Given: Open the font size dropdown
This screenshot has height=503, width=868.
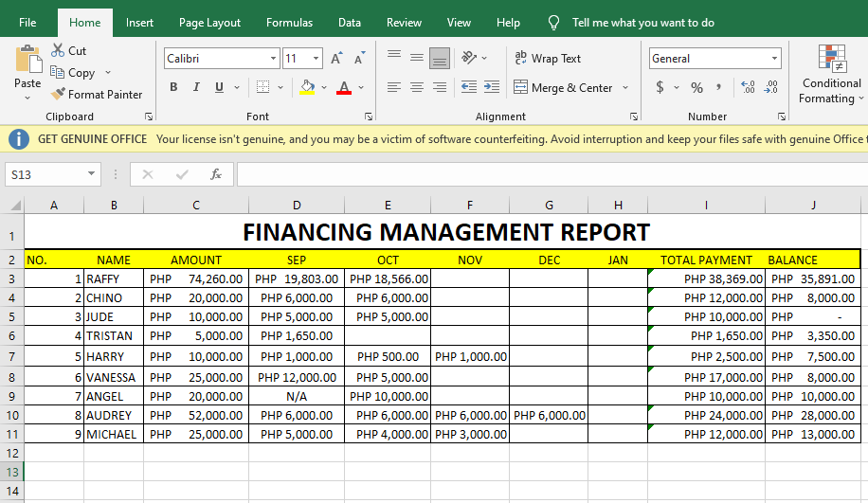Looking at the screenshot, I should [316, 58].
